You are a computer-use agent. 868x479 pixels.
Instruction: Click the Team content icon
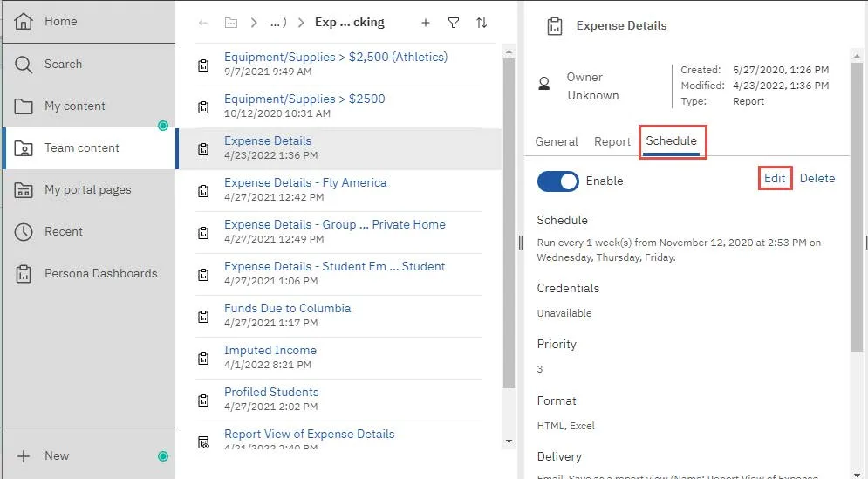(24, 148)
